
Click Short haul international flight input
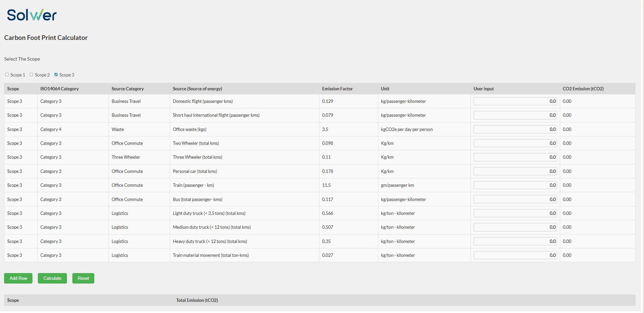tap(515, 115)
